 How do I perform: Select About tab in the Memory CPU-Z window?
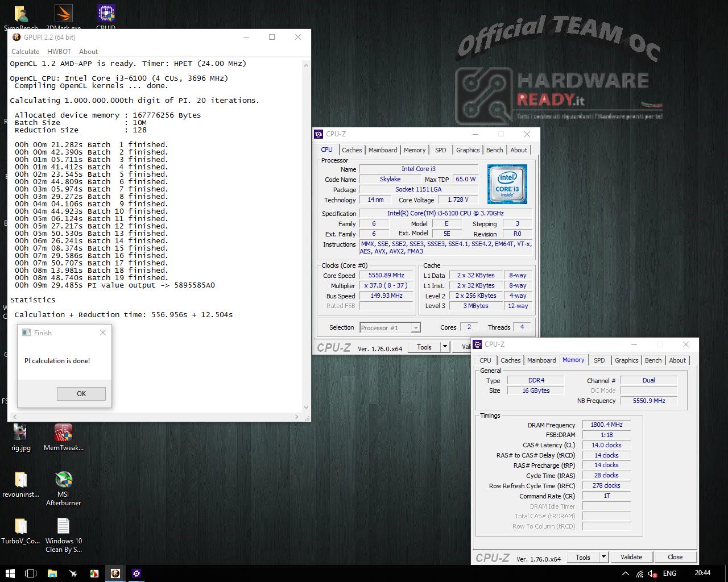[x=677, y=360]
